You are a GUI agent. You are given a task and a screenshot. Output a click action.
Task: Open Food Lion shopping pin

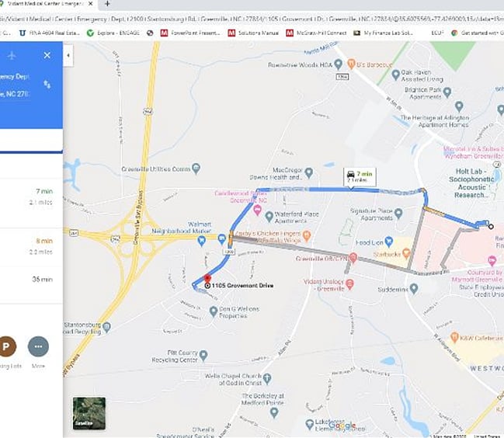point(389,242)
